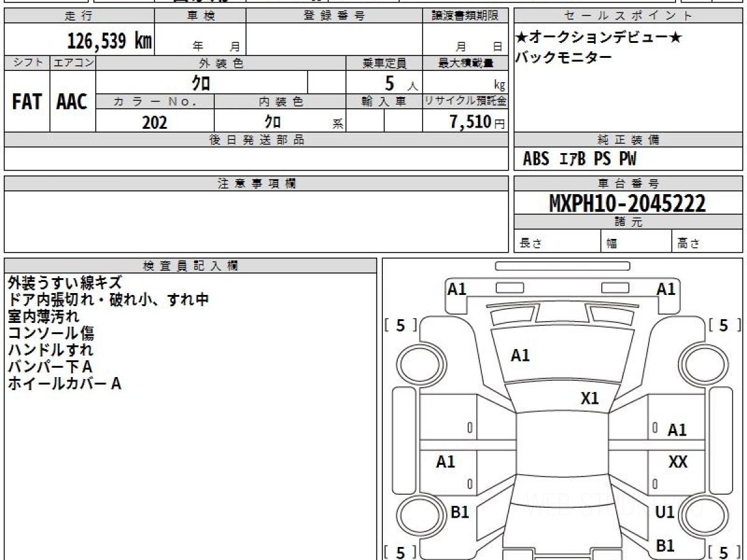The image size is (747, 560).
Task: Select the 高さ dimension label
Action: point(689,244)
